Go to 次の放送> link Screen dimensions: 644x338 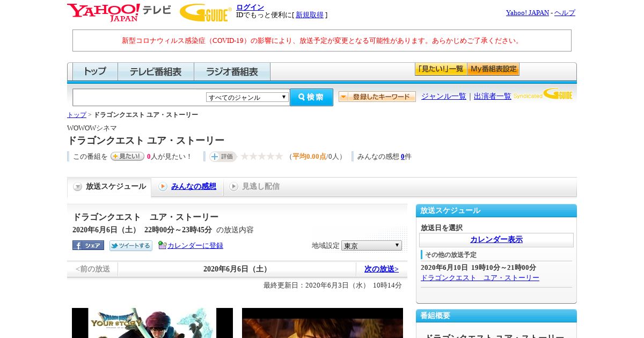click(x=382, y=269)
